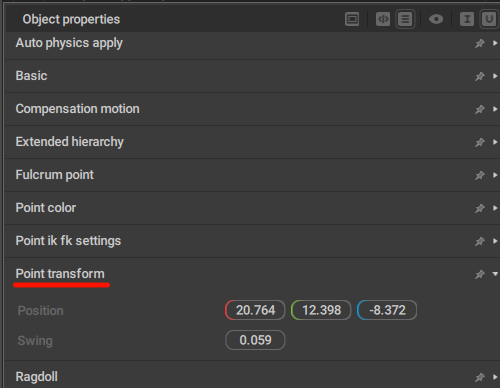Pin the Auto physics apply section
500x388 pixels.
click(480, 43)
